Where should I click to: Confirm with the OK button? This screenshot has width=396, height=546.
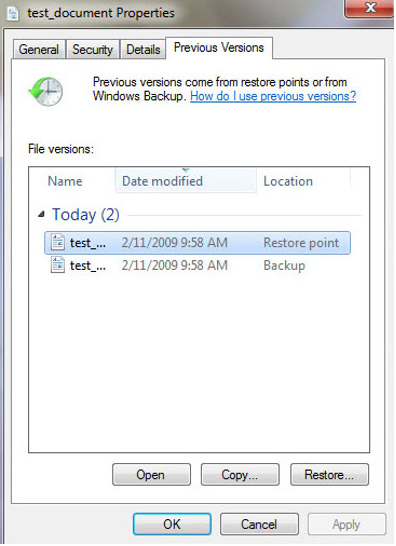click(172, 524)
